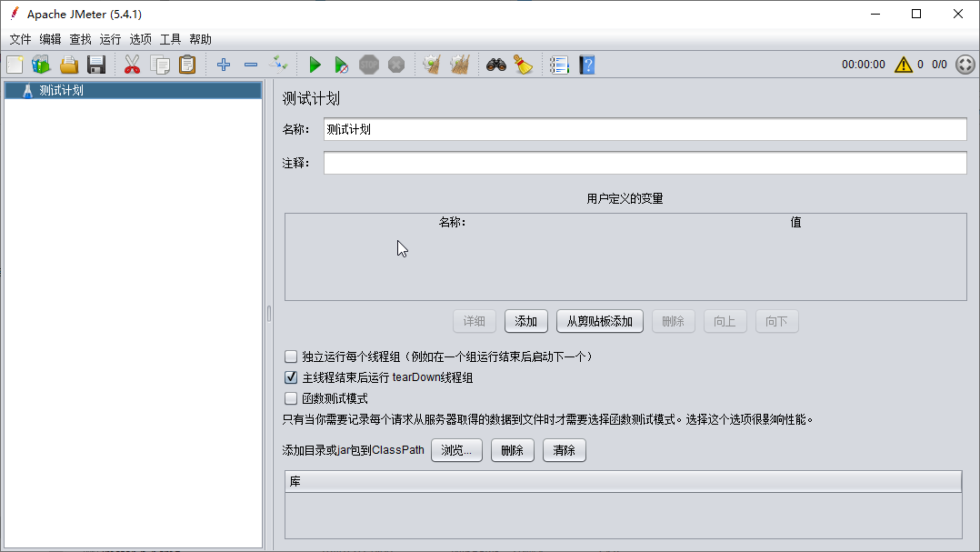980x552 pixels.
Task: Click the 清除 classpath button
Action: coord(565,450)
